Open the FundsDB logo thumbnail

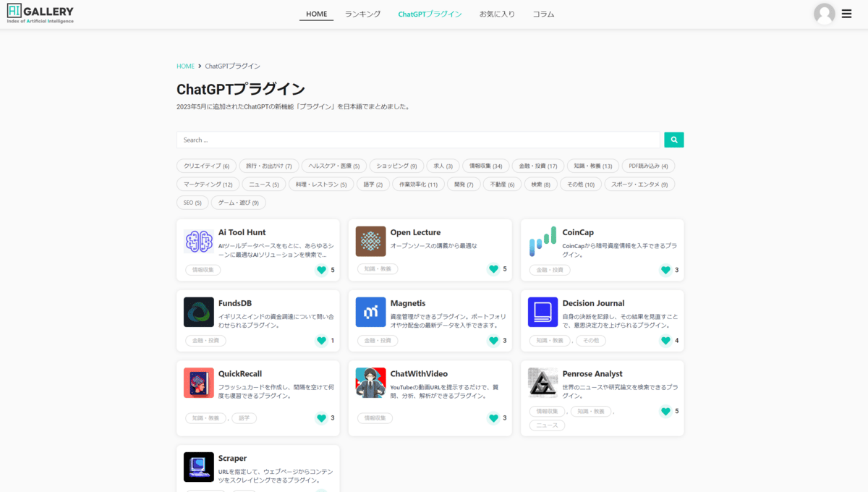pos(199,313)
